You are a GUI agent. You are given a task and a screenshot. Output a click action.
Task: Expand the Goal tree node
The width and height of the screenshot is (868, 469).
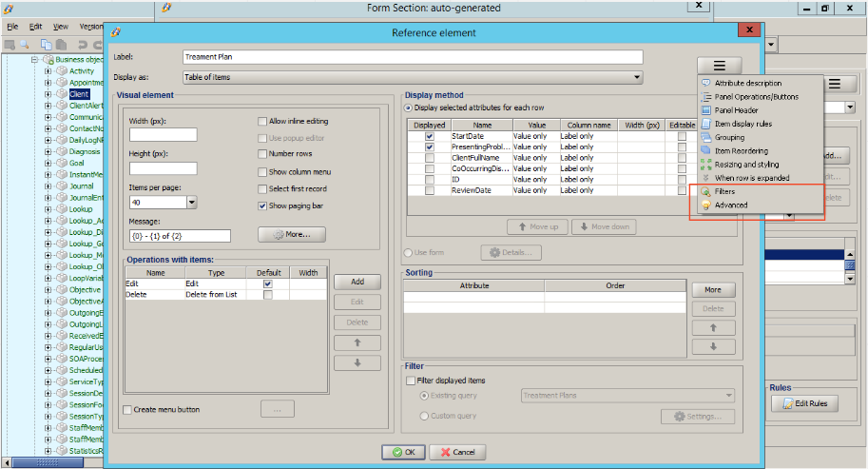tap(48, 164)
